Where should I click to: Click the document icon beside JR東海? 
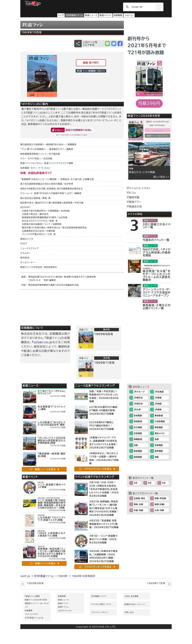coord(152,398)
